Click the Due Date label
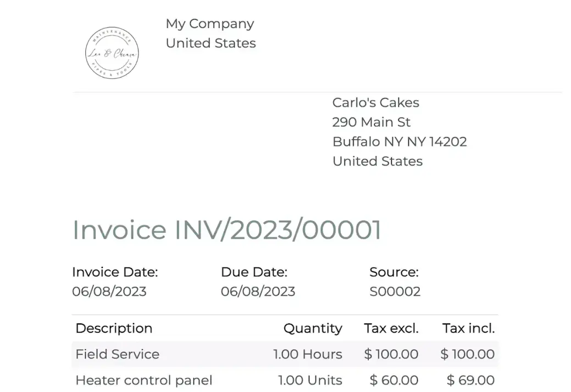Viewport: 571px width, 392px height. click(x=254, y=272)
